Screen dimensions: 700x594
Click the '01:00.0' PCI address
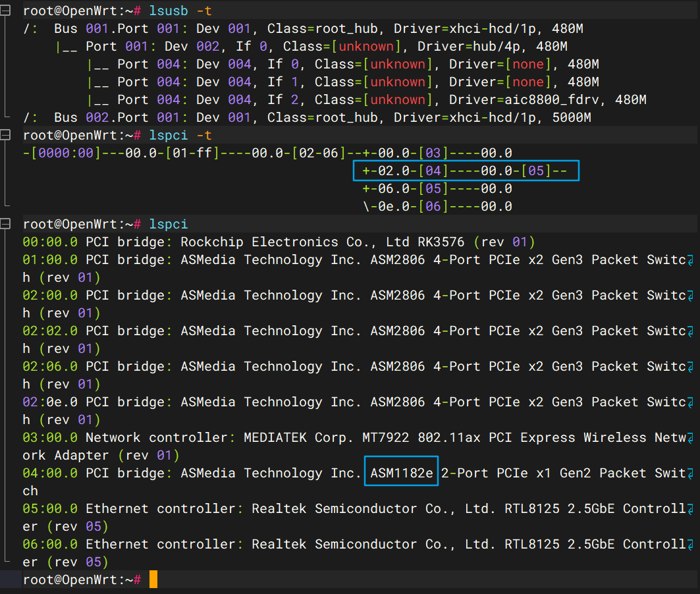coord(50,259)
